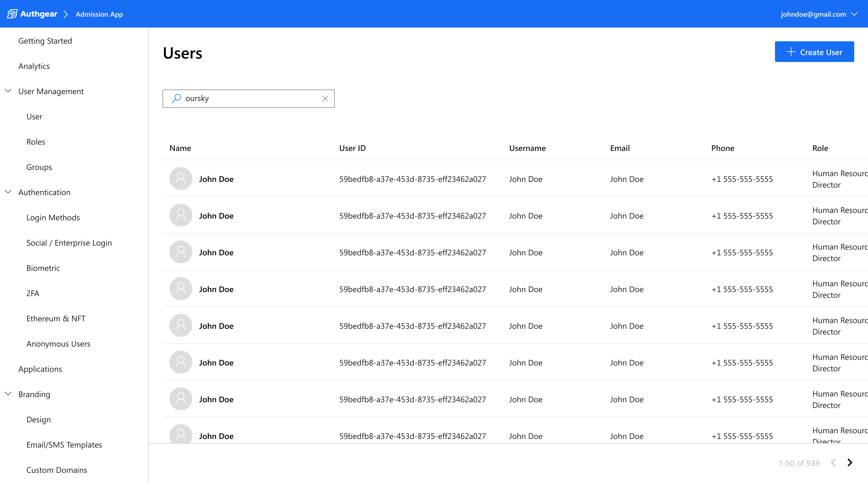Viewport: 868px width, 482px height.
Task: Click avatar of third John Doe row
Action: click(181, 252)
